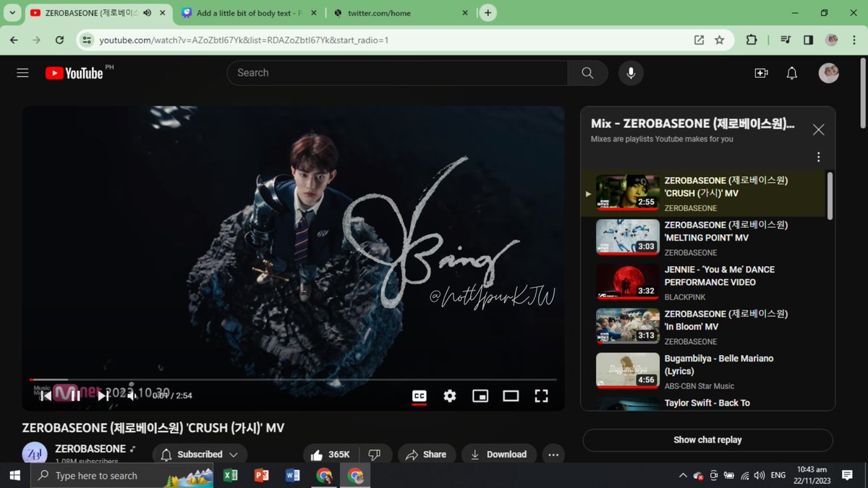Click the page vertical scrollbar

click(x=862, y=92)
